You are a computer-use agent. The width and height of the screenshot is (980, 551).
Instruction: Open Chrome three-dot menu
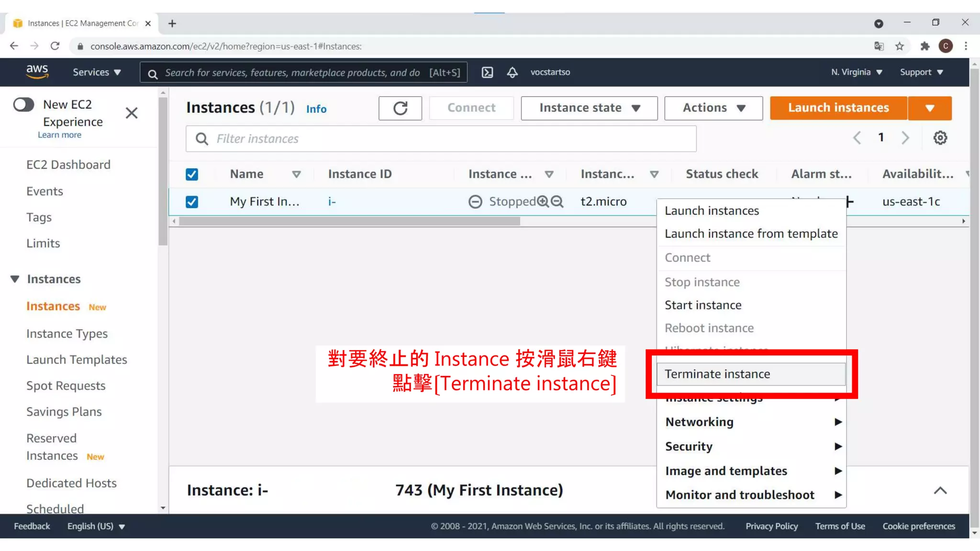(x=966, y=46)
